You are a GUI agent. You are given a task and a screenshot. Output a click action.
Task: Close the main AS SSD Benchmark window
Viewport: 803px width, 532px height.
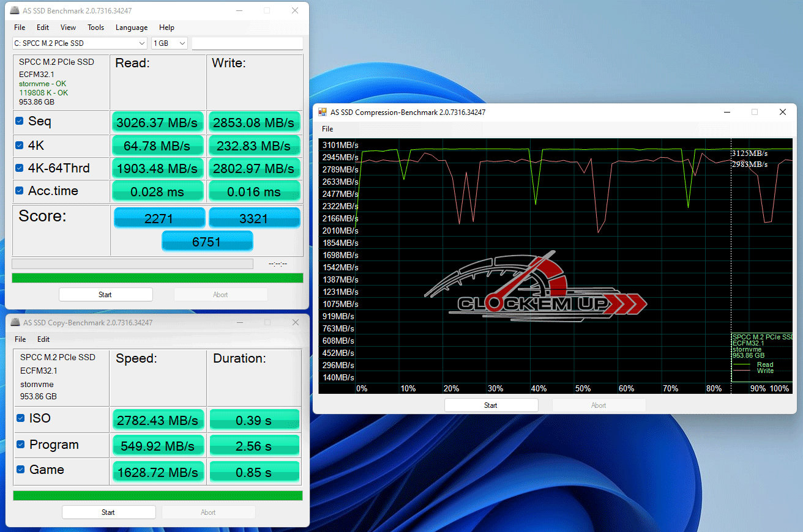pyautogui.click(x=295, y=11)
